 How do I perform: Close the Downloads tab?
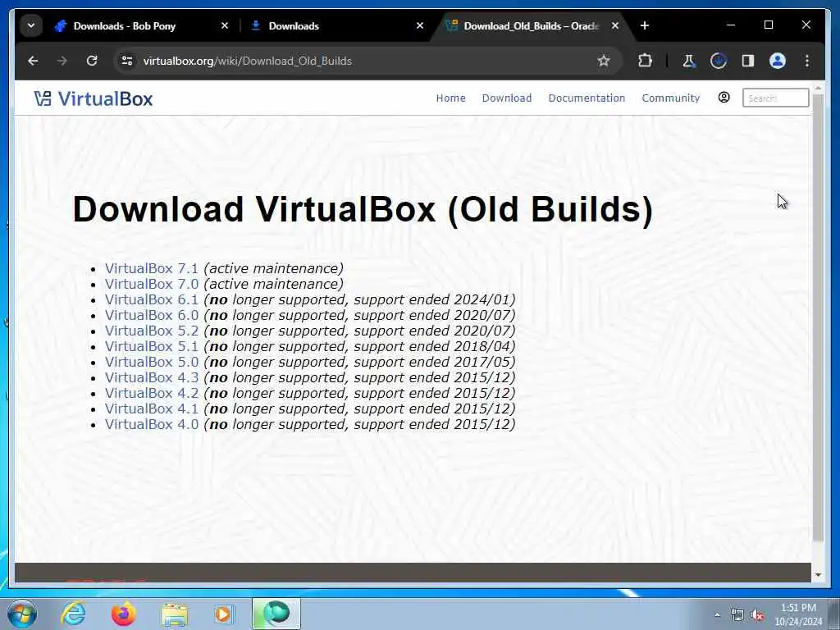pos(420,25)
